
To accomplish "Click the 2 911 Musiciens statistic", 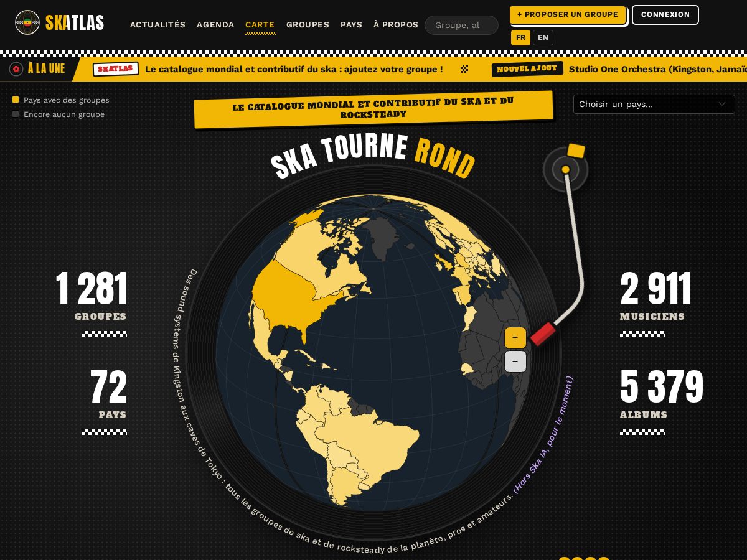I will tap(655, 297).
